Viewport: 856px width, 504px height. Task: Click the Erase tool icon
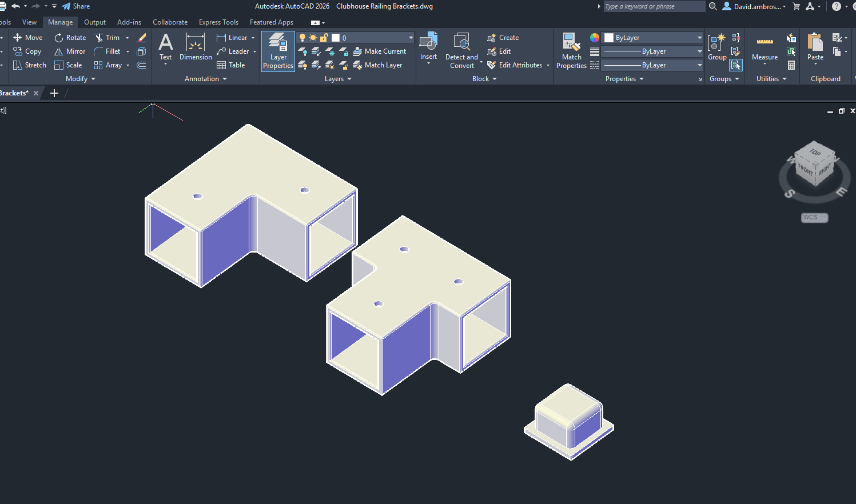coord(142,38)
